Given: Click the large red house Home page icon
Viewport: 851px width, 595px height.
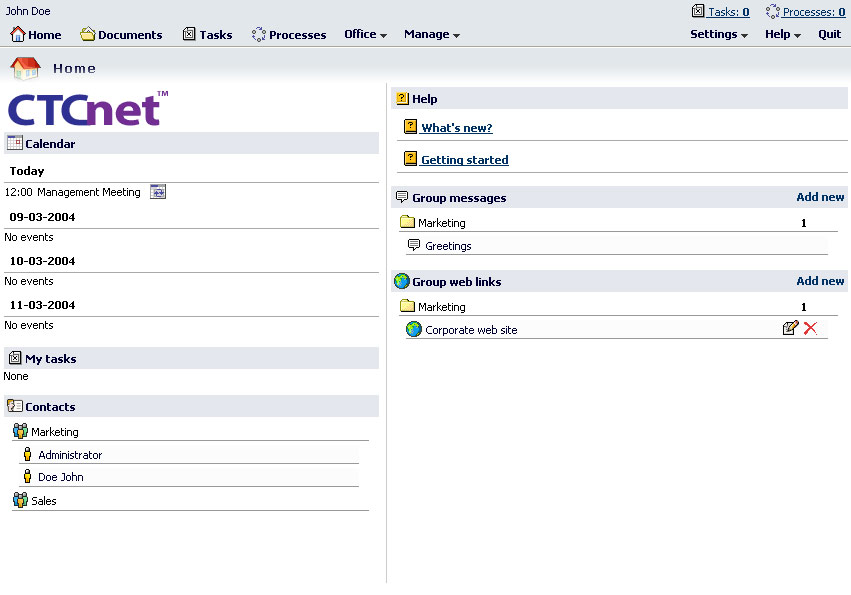Looking at the screenshot, I should (x=25, y=68).
